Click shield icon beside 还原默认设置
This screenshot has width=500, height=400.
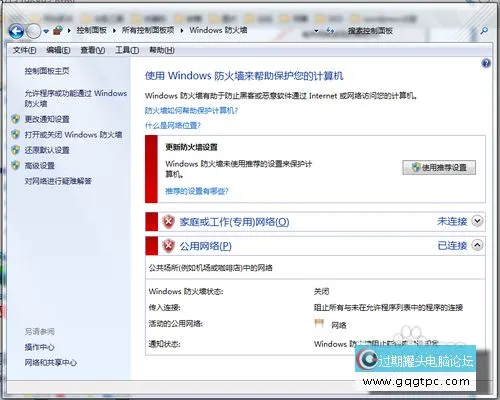pyautogui.click(x=16, y=150)
